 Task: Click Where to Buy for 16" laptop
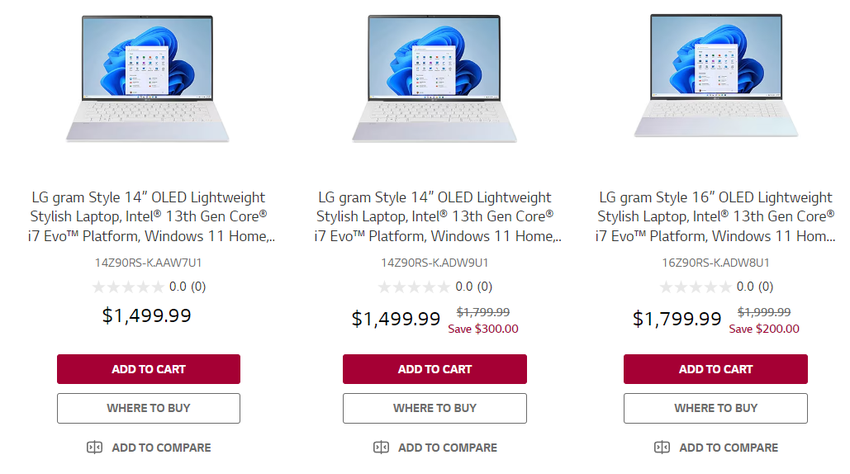point(715,408)
